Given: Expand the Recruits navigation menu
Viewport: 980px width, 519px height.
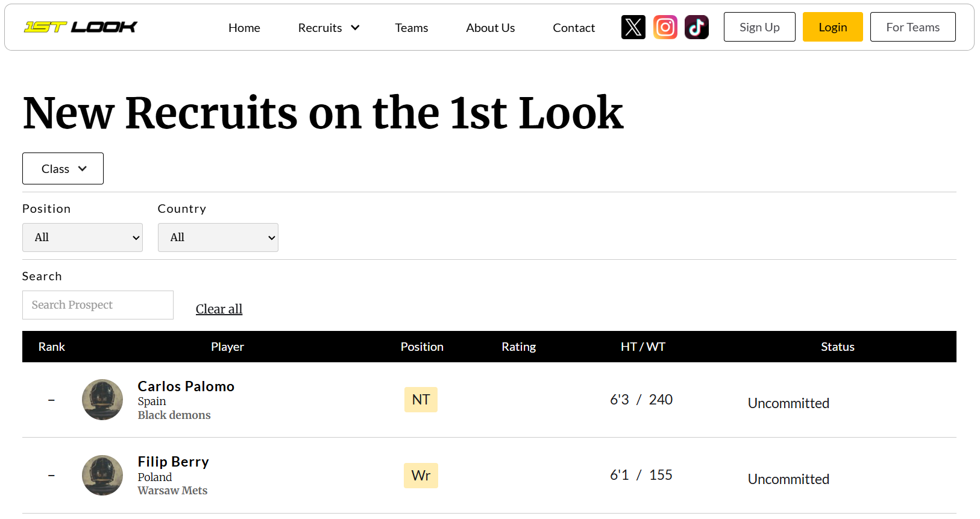Looking at the screenshot, I should [x=328, y=27].
